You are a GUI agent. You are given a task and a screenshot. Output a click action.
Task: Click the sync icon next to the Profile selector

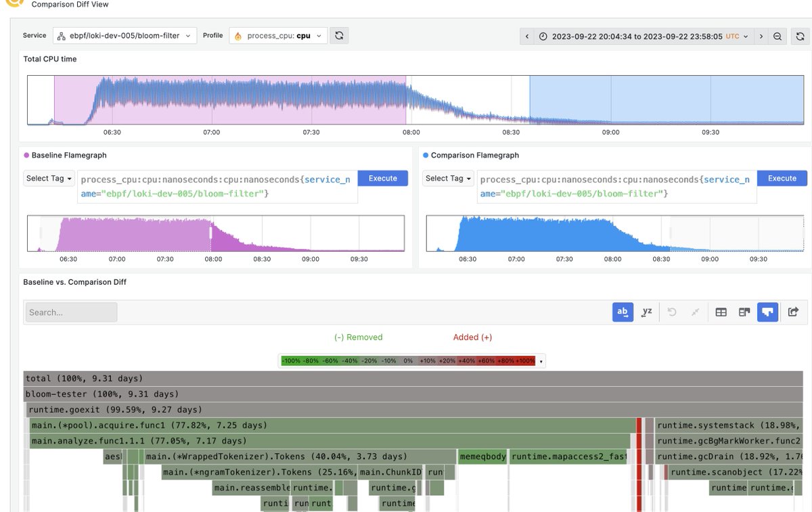(339, 34)
